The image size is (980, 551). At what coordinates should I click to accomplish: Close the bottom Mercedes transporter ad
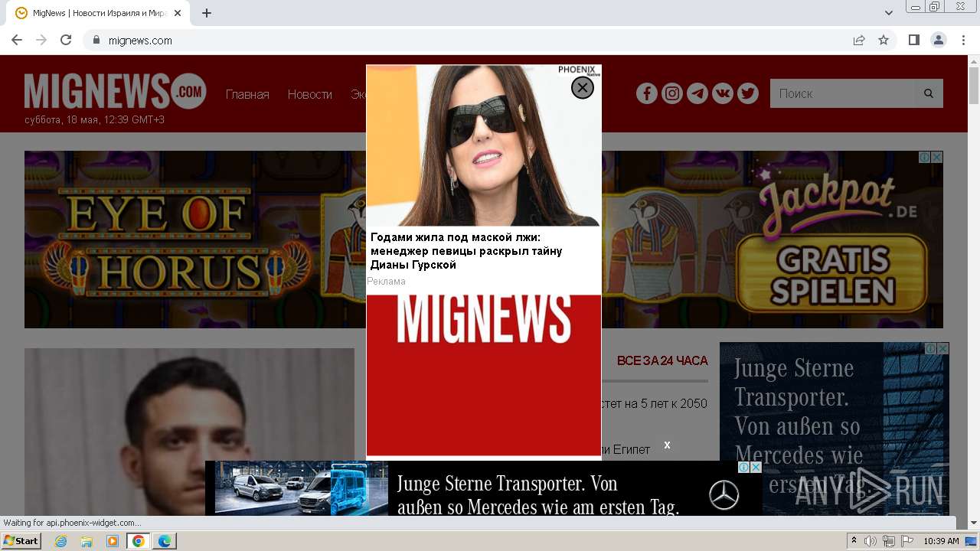(x=756, y=467)
